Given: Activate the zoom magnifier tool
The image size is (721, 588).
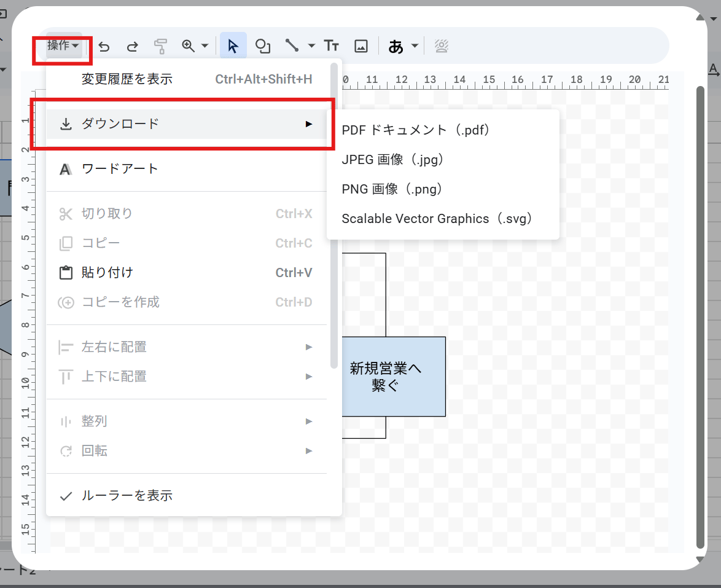Looking at the screenshot, I should [x=187, y=45].
